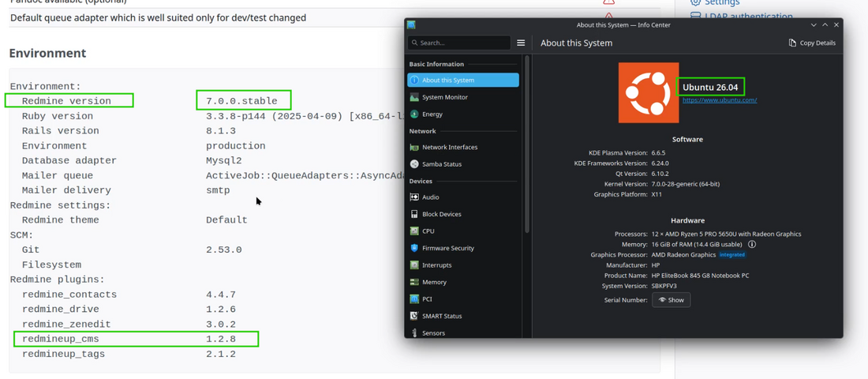Image resolution: width=868 pixels, height=379 pixels.
Task: Click the 'redmineup_tags' plugin name
Action: (64, 354)
